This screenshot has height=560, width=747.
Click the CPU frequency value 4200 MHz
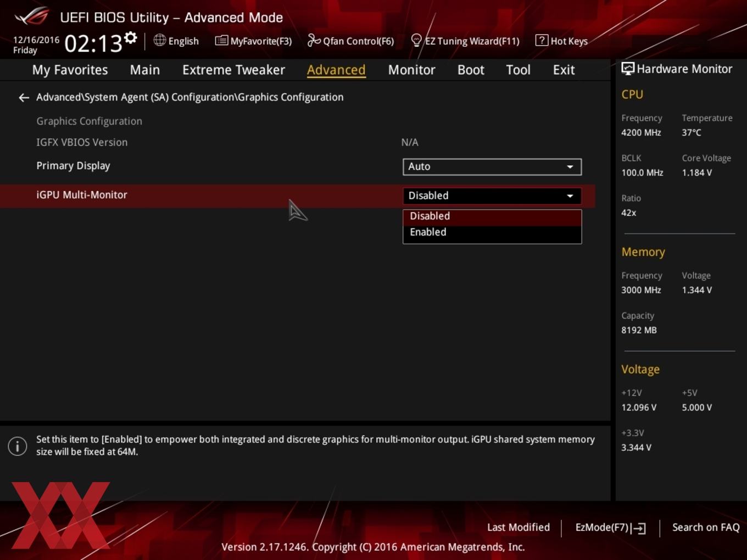[641, 133]
